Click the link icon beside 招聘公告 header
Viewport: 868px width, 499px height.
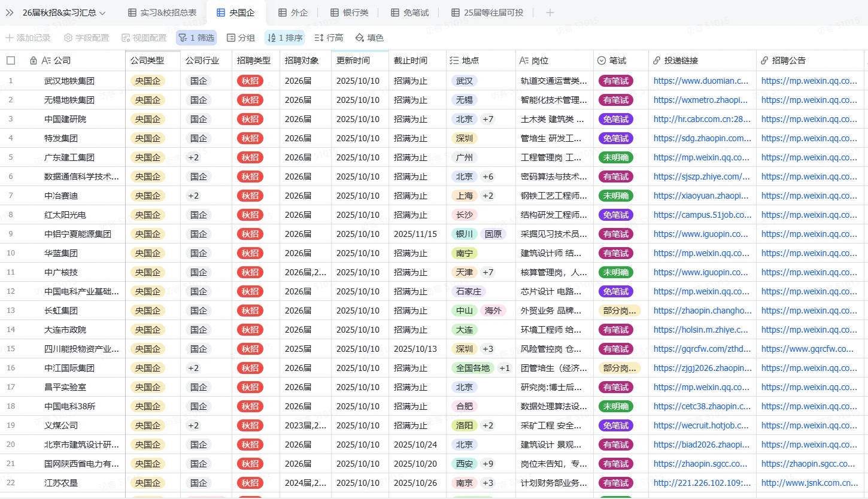764,60
